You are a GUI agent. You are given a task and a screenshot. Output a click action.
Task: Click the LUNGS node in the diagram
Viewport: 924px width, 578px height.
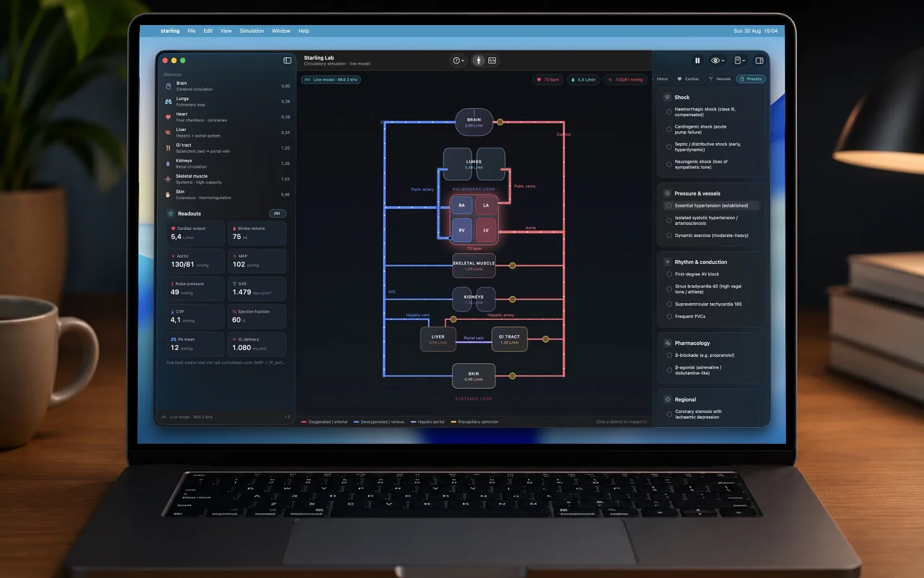[x=474, y=164]
